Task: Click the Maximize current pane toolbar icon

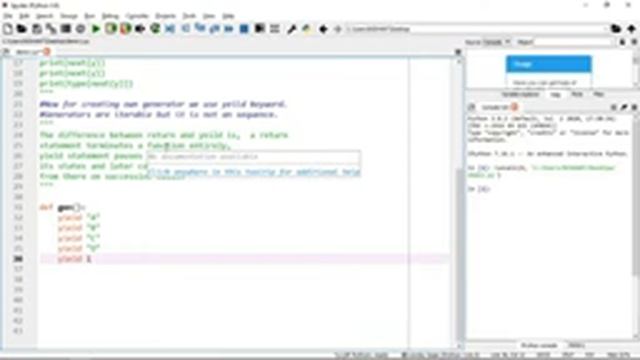Action: [66, 29]
